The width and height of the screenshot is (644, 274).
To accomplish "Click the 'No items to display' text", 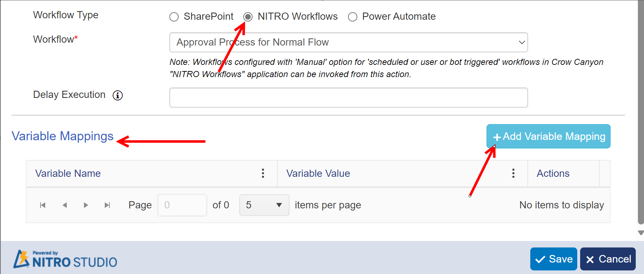I will [561, 205].
